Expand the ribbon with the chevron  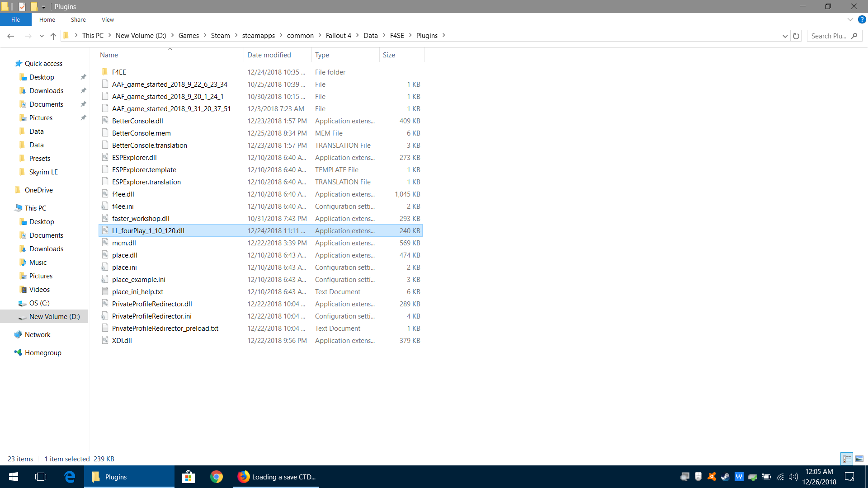(x=850, y=19)
